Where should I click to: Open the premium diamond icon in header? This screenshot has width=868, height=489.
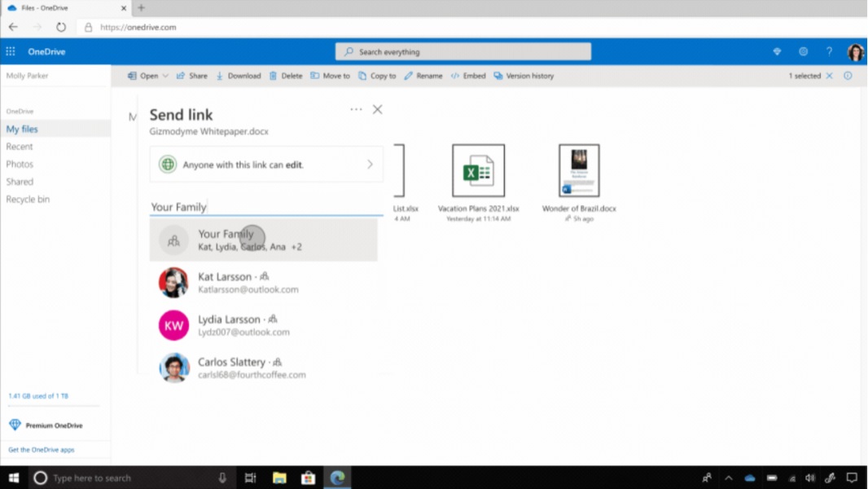tap(778, 51)
